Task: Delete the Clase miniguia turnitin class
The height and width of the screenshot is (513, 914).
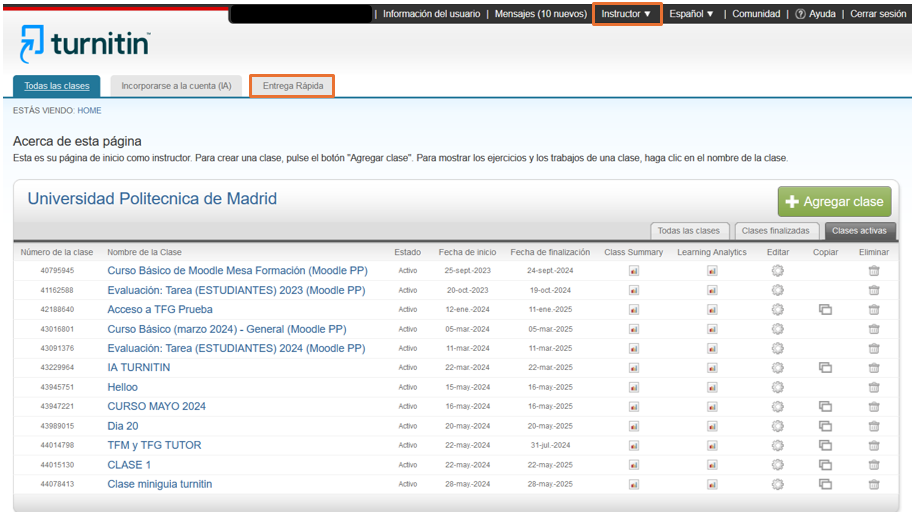Action: pyautogui.click(x=874, y=484)
